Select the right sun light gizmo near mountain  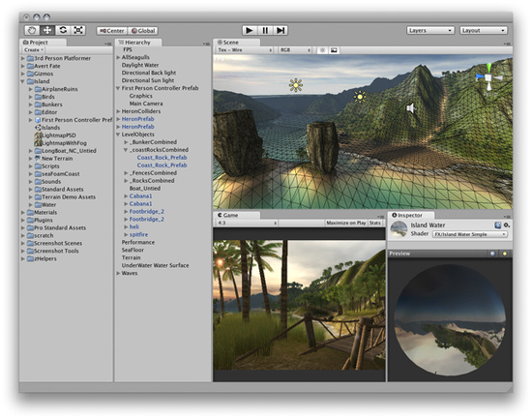[360, 97]
